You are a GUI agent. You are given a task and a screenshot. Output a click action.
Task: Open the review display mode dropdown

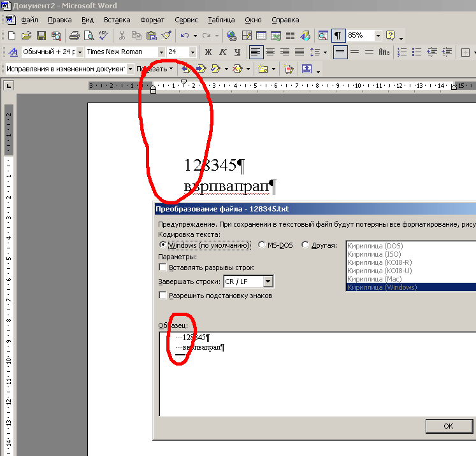[x=130, y=69]
